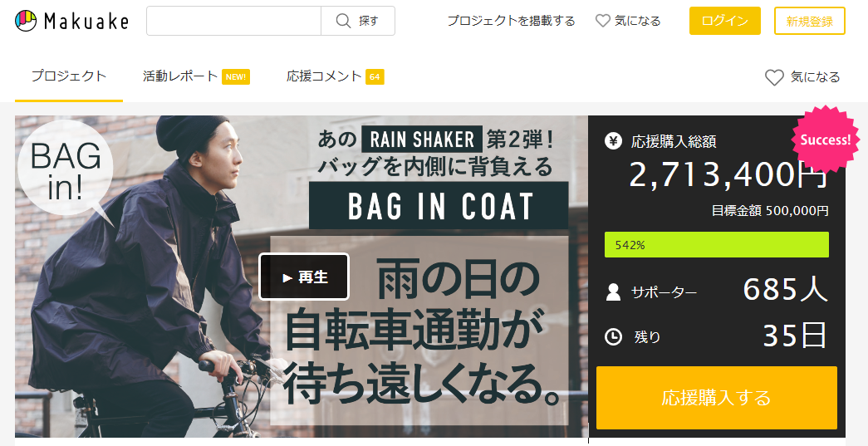The height and width of the screenshot is (446, 868).
Task: Toggle the heart 気になる below the header
Action: coord(802,77)
